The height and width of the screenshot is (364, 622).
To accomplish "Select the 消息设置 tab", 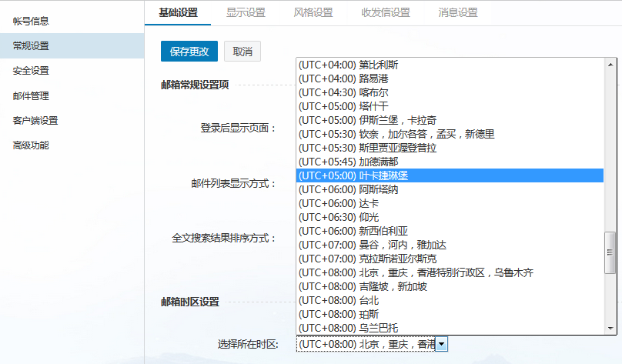I will coord(458,12).
